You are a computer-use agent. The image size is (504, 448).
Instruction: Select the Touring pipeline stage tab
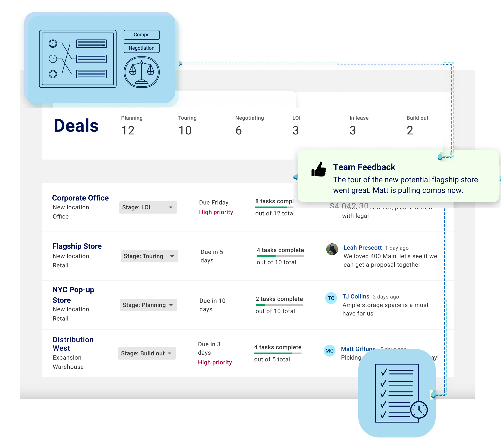(x=186, y=118)
